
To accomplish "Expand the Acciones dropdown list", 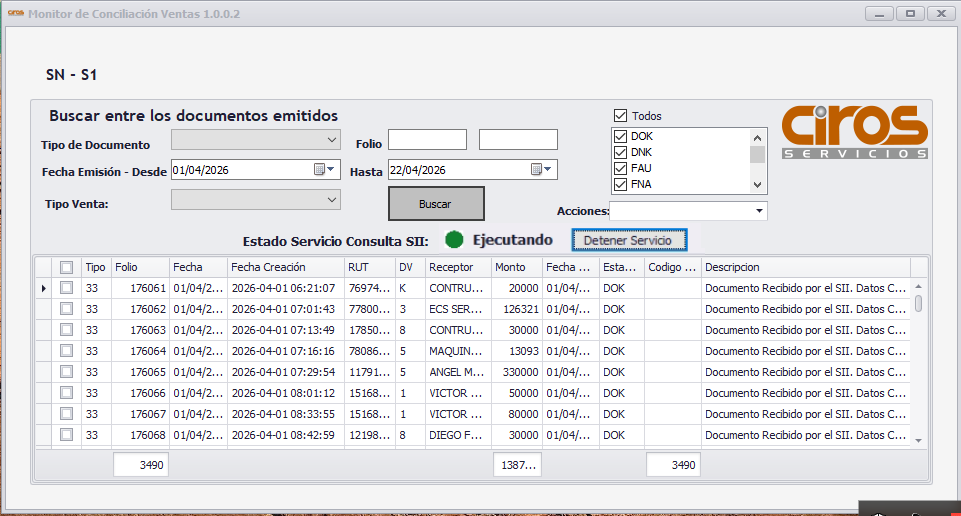I will point(759,211).
